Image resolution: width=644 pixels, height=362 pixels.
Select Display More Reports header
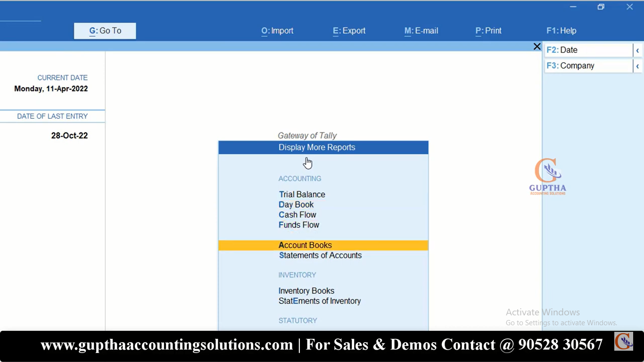pos(323,148)
